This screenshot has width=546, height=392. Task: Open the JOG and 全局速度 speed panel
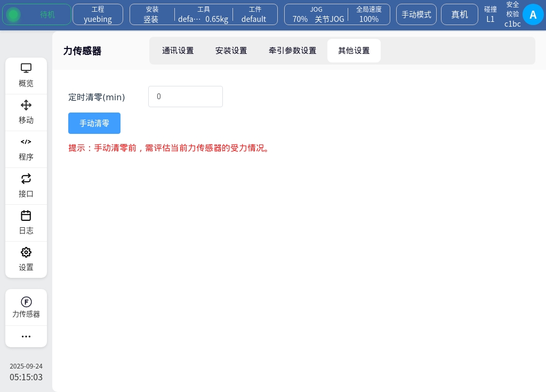click(x=337, y=14)
